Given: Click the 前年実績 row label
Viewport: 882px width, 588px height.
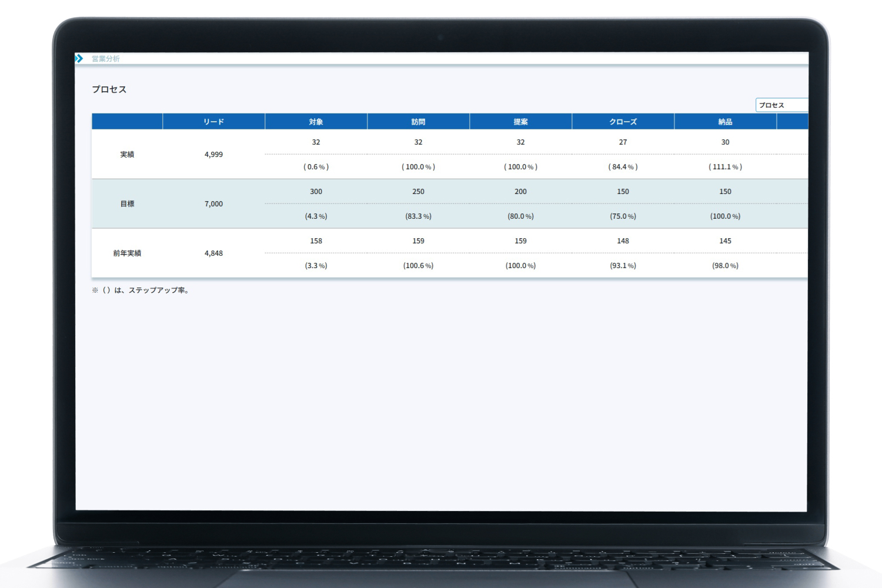Looking at the screenshot, I should [127, 253].
